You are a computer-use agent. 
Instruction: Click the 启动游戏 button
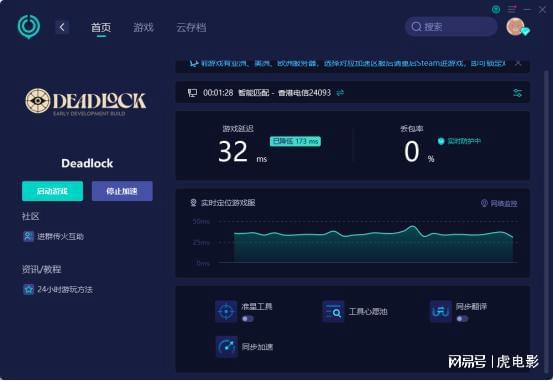point(53,191)
